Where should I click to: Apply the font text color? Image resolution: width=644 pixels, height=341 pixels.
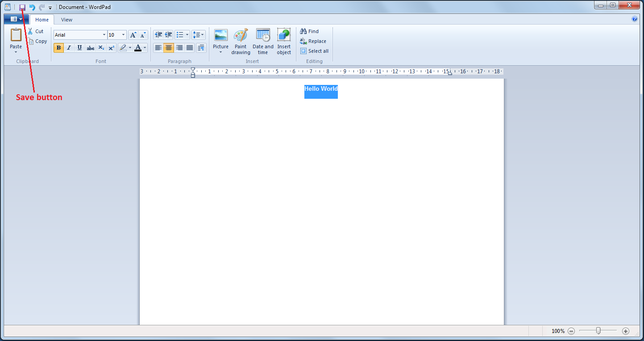138,48
